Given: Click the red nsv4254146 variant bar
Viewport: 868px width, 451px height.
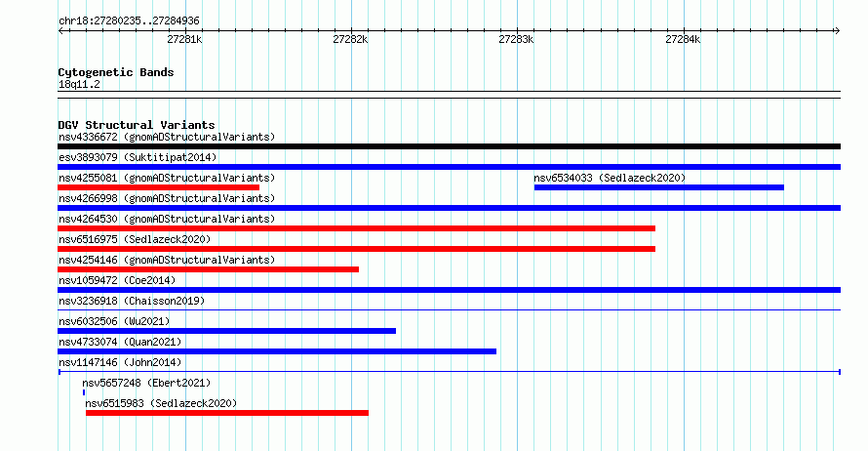Looking at the screenshot, I should (x=208, y=269).
